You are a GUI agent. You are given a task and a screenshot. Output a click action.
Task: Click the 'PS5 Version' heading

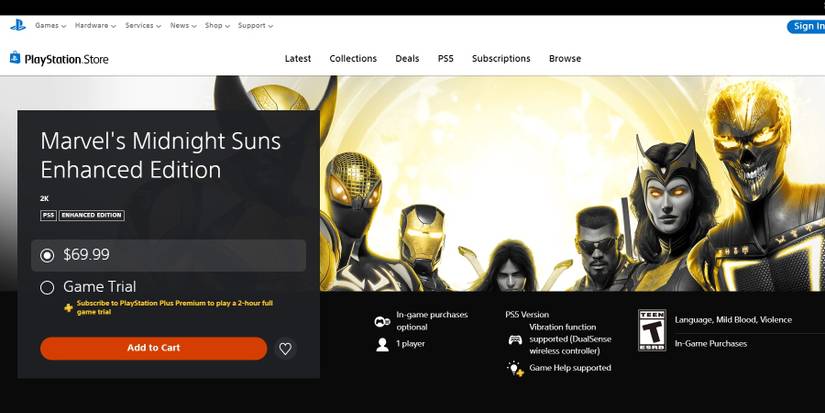pyautogui.click(x=527, y=315)
